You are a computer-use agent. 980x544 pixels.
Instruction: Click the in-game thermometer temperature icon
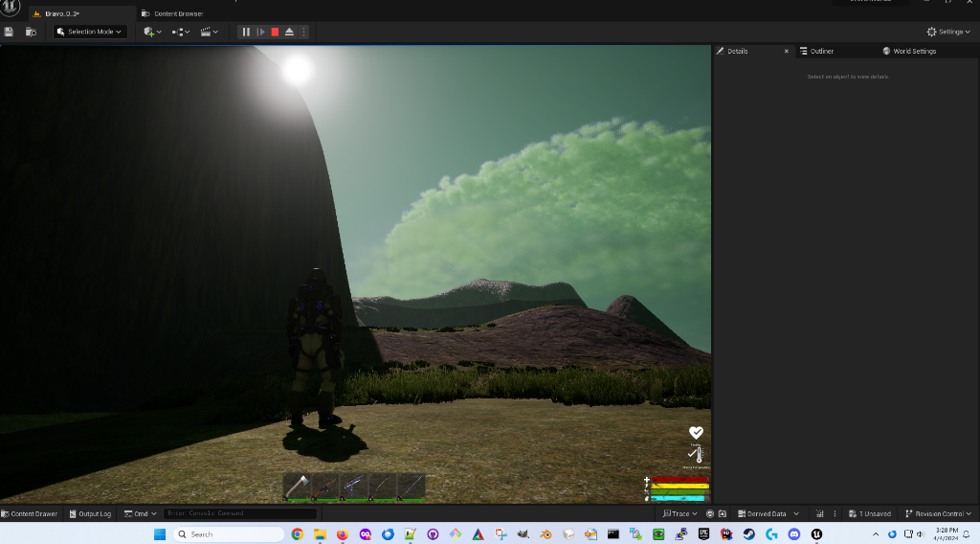[x=696, y=455]
